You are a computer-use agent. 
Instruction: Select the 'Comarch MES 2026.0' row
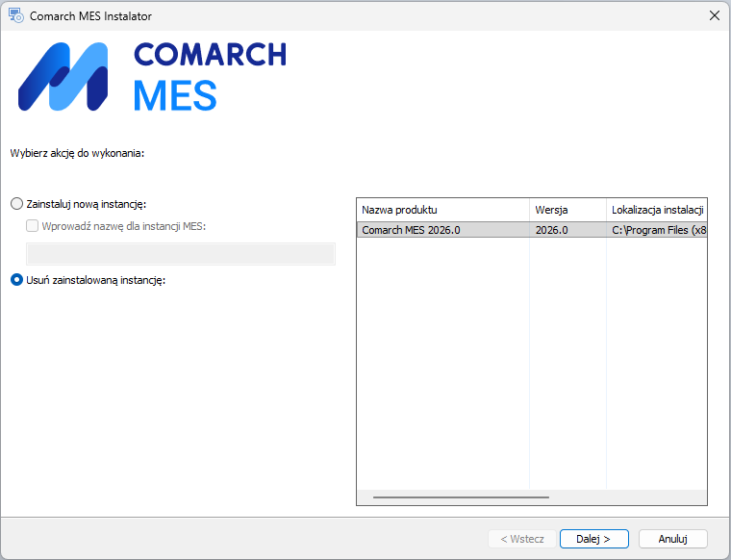pos(532,230)
